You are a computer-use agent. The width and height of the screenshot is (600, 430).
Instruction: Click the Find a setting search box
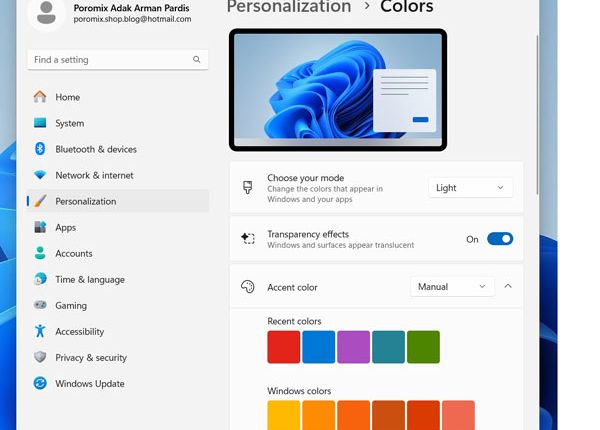click(118, 60)
